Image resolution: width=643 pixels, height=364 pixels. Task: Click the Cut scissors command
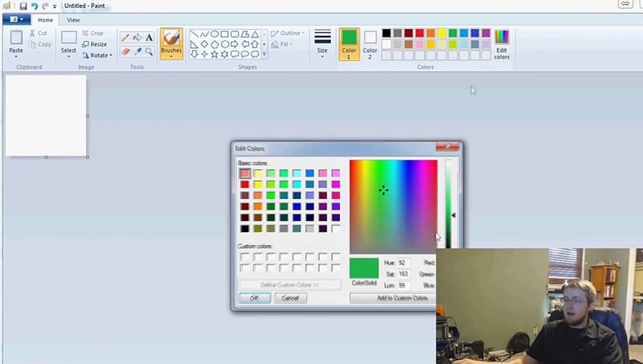click(x=38, y=33)
